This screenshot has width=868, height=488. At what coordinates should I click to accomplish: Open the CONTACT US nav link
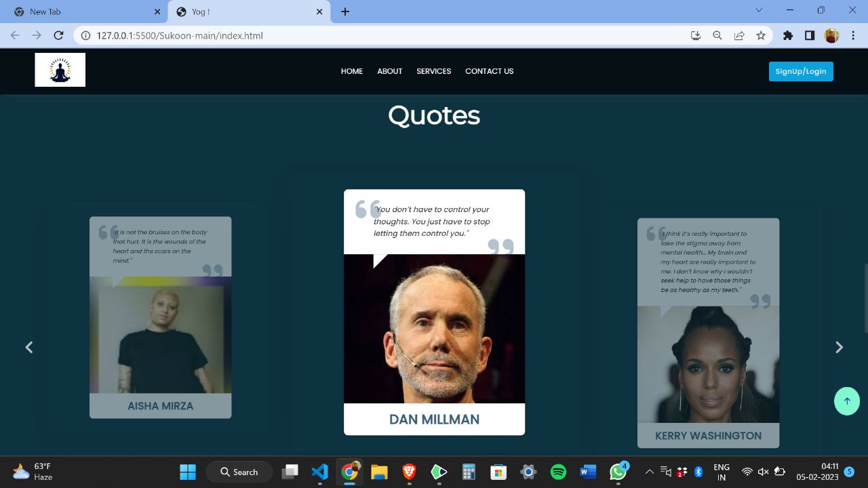pyautogui.click(x=490, y=71)
